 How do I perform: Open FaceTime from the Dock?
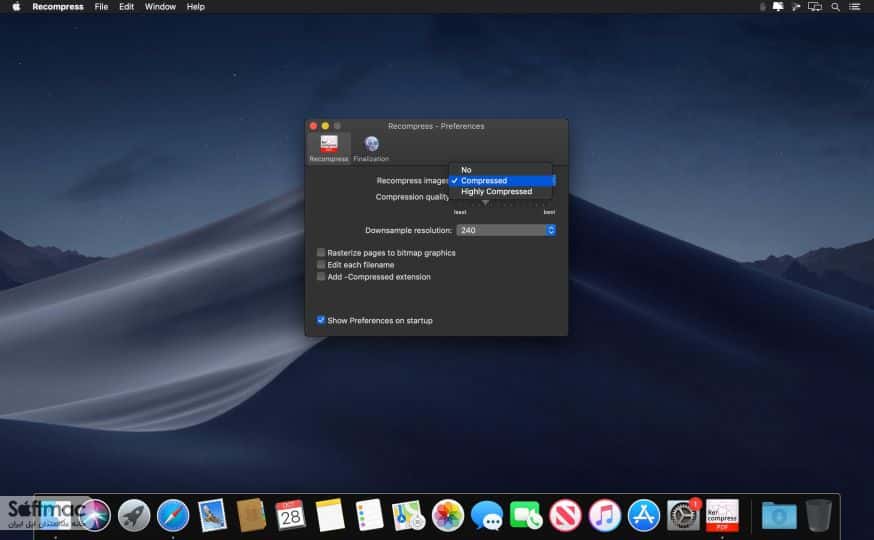526,515
